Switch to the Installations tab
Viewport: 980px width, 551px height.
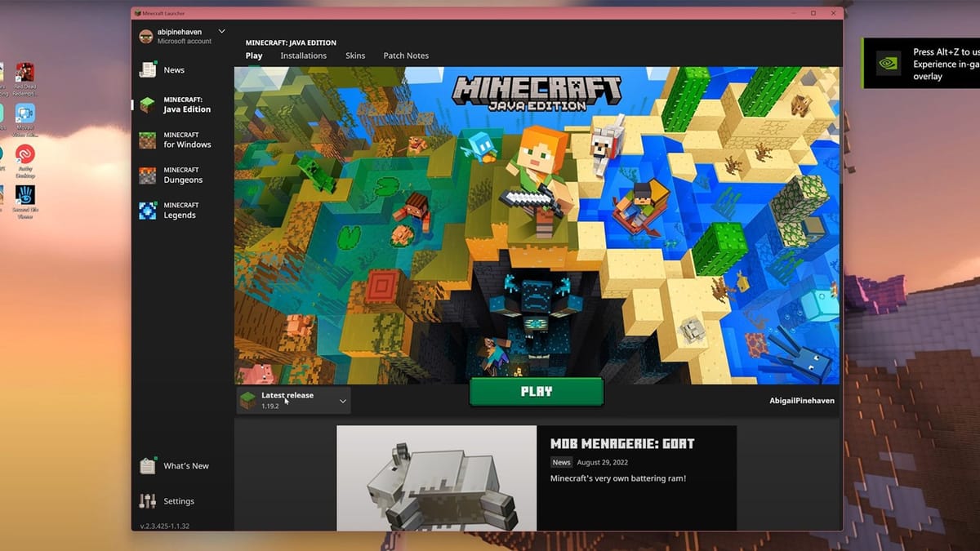tap(303, 56)
